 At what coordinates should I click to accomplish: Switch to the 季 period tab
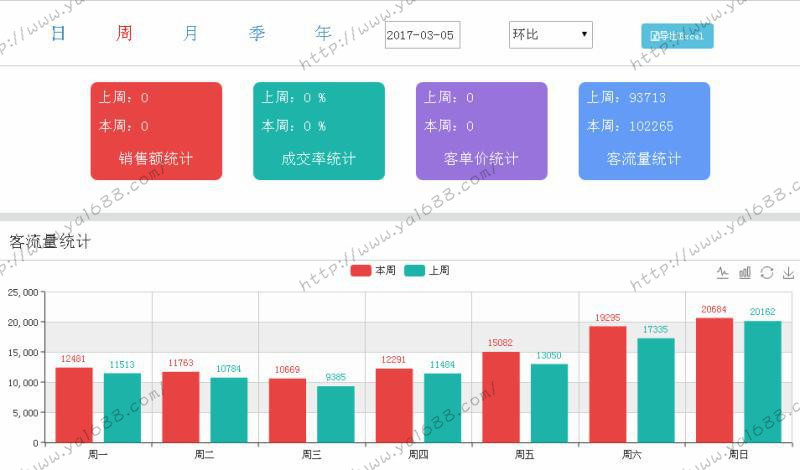click(x=257, y=33)
